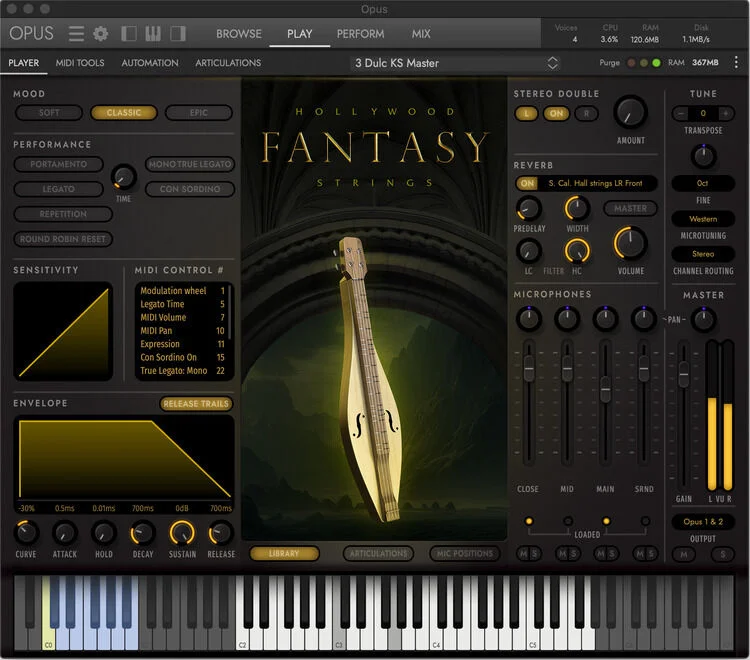Adjust the envelope Attack knob

click(x=65, y=533)
